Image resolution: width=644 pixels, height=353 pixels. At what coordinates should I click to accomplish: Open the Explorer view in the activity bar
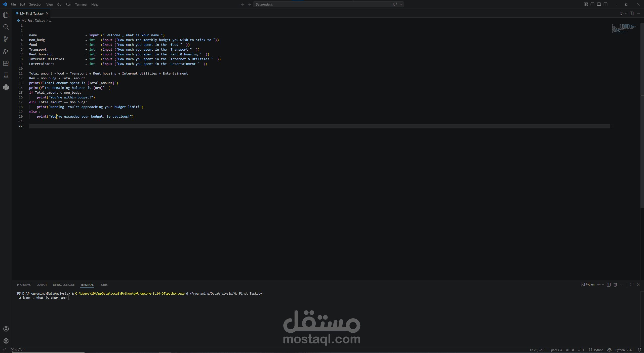(x=6, y=15)
